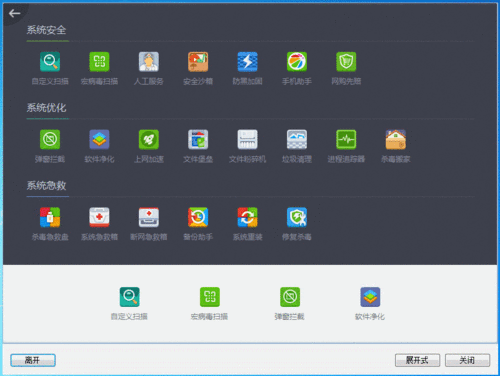Click the 展开式 button
The height and width of the screenshot is (376, 500).
[x=417, y=360]
